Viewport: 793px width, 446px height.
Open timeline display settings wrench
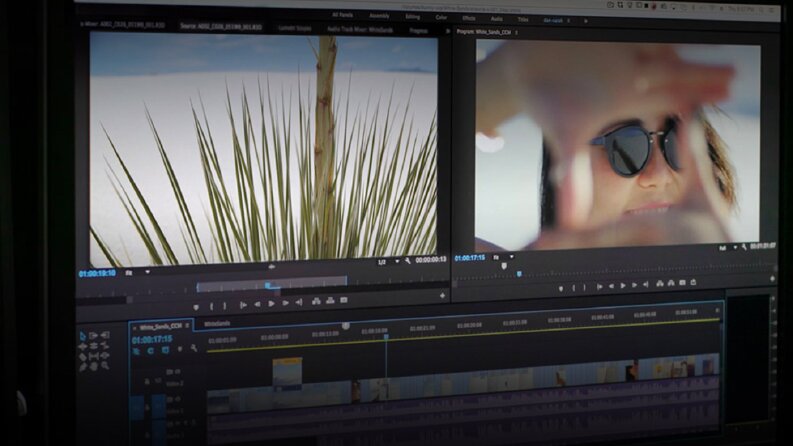(194, 348)
